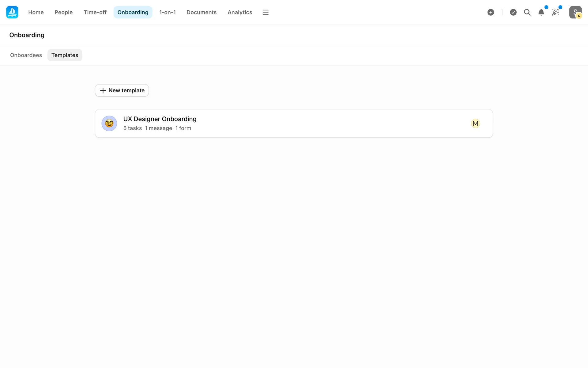Open the 1-on-1 section
Viewport: 588px width, 368px height.
click(167, 12)
